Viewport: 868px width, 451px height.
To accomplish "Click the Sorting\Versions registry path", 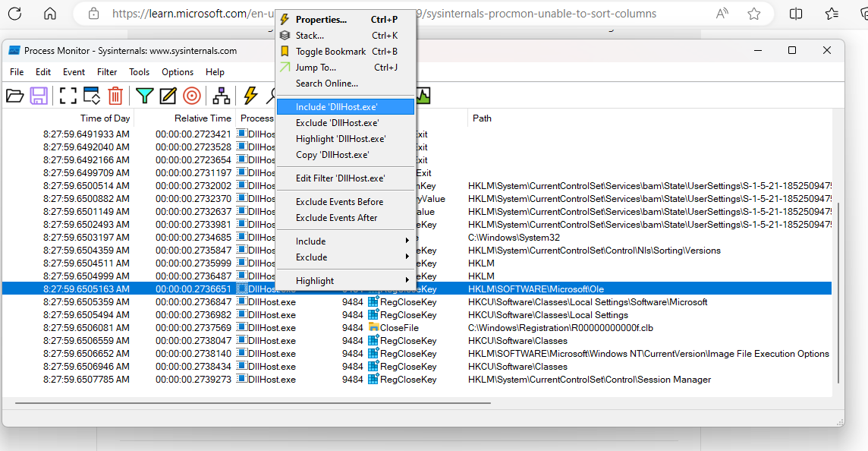I will [594, 251].
